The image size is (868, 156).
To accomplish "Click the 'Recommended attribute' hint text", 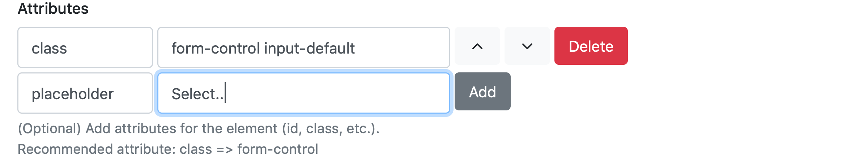I will 168,149.
